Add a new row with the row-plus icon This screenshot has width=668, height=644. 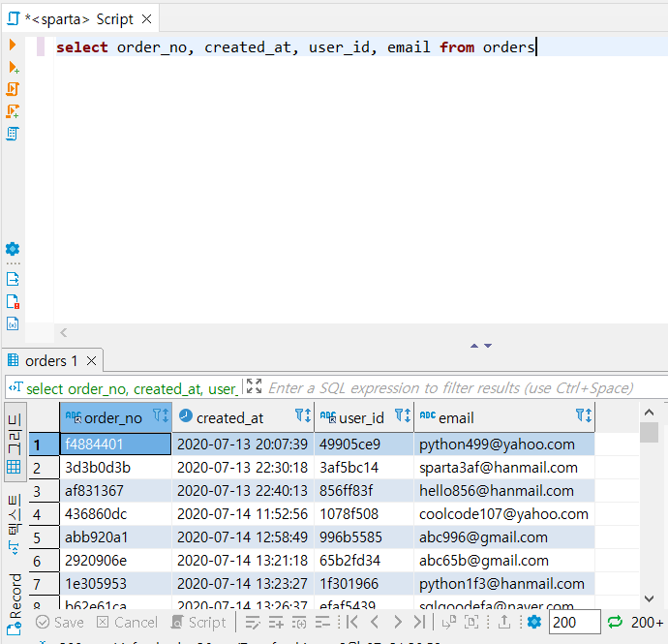276,623
